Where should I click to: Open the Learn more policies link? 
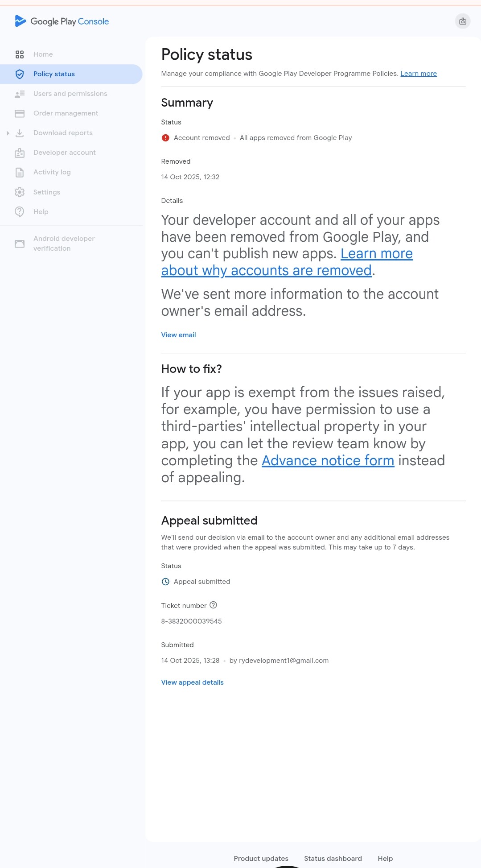tap(418, 74)
